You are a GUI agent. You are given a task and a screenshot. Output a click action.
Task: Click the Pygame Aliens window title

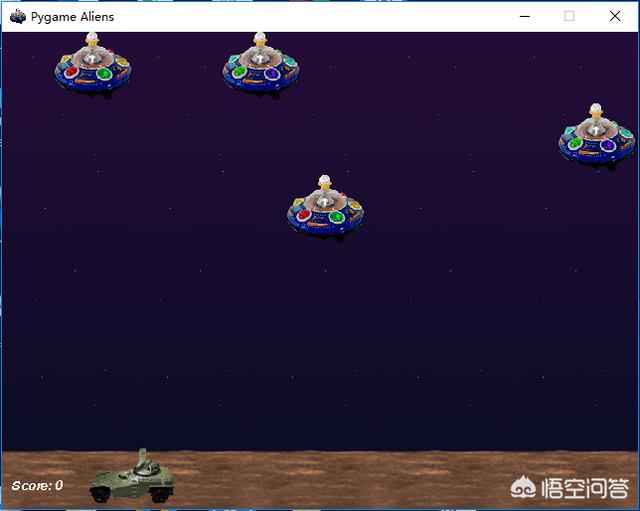point(72,16)
